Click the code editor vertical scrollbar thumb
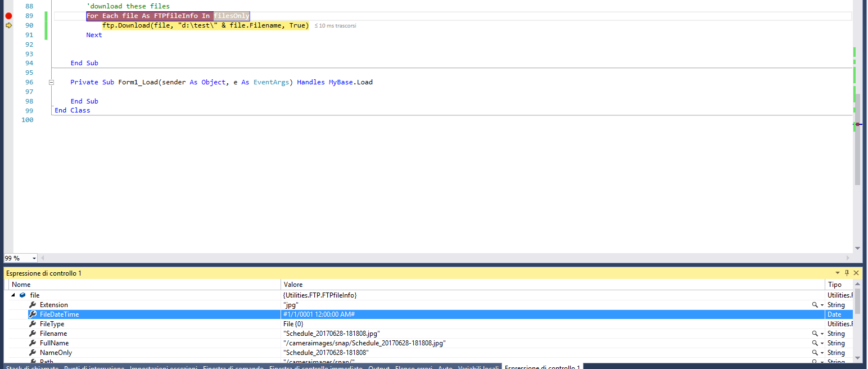868x369 pixels. (x=857, y=141)
